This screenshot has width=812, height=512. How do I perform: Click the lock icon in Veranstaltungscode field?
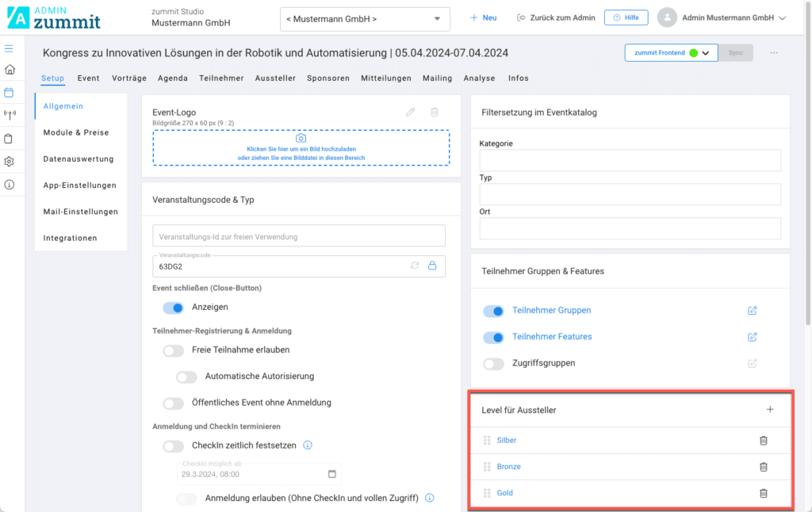433,266
